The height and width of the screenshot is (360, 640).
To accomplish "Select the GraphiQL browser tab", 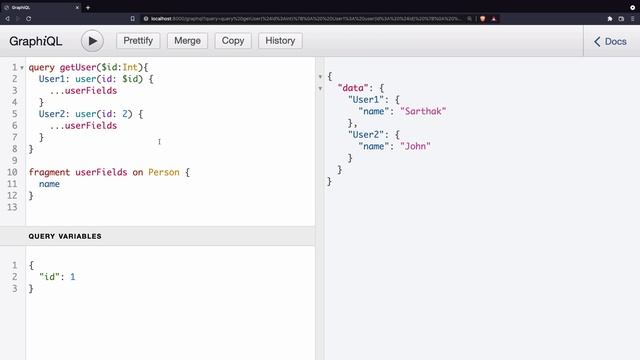I will tap(41, 7).
